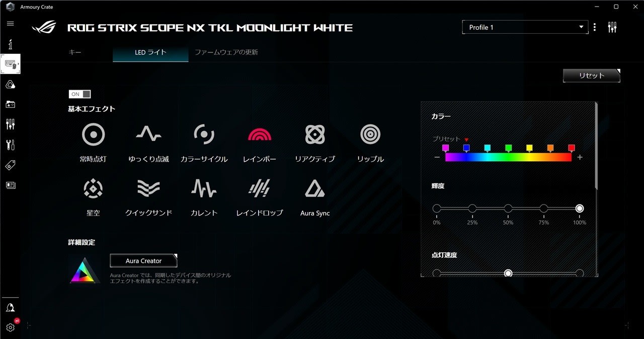Toggle the LED lighting ON switch
The height and width of the screenshot is (339, 644).
(79, 94)
